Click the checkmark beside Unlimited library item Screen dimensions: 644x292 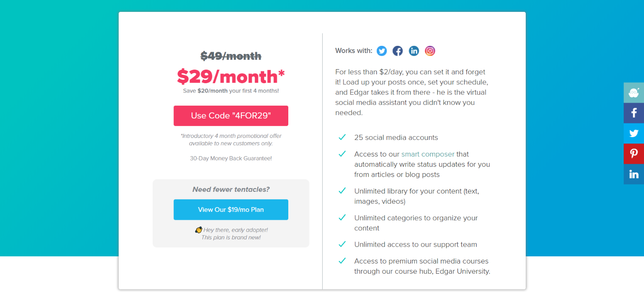pos(342,191)
